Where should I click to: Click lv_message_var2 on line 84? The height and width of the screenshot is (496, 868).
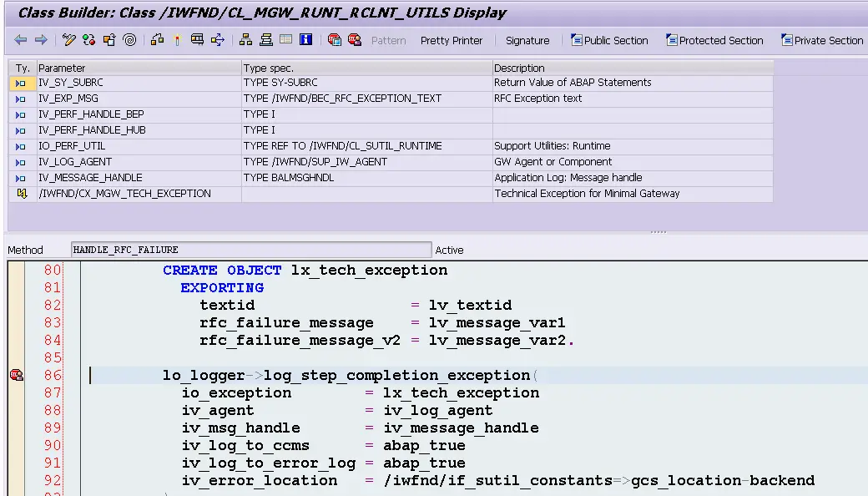(x=497, y=341)
